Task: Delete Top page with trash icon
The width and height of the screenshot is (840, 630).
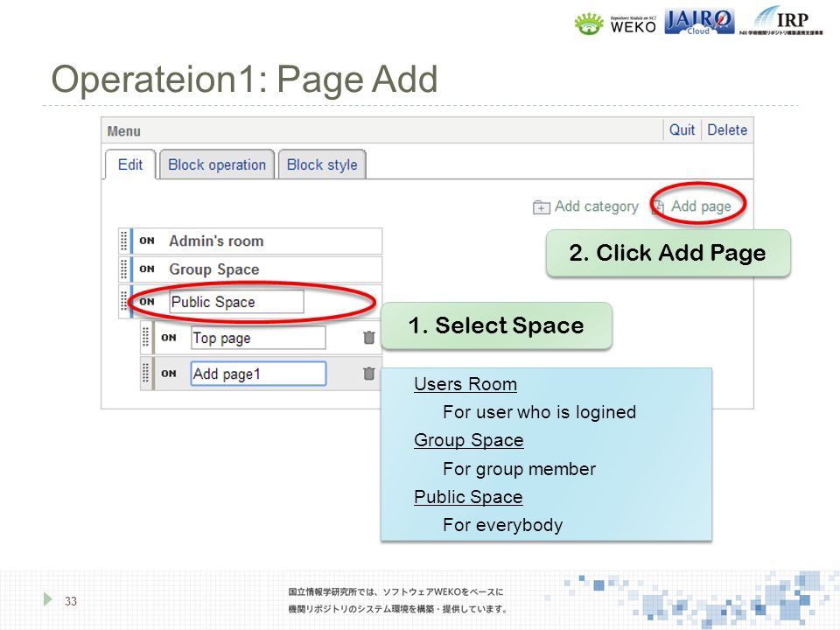Action: [368, 338]
